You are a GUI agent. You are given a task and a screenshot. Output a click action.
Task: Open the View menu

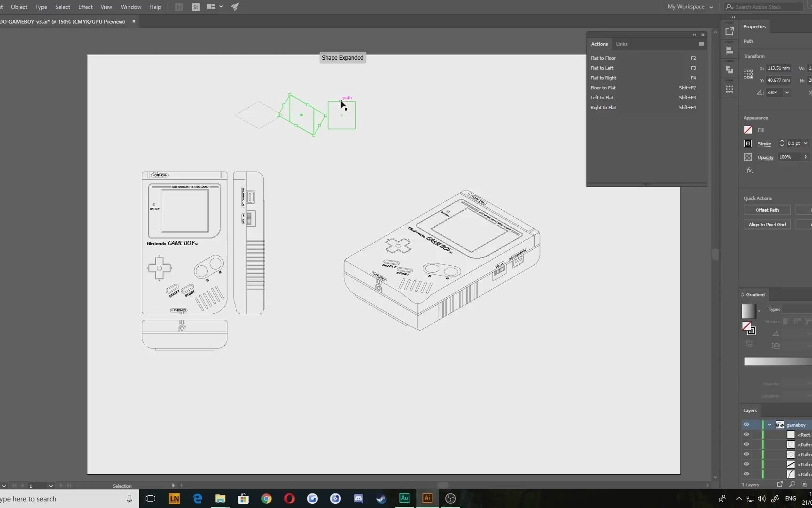click(x=106, y=7)
